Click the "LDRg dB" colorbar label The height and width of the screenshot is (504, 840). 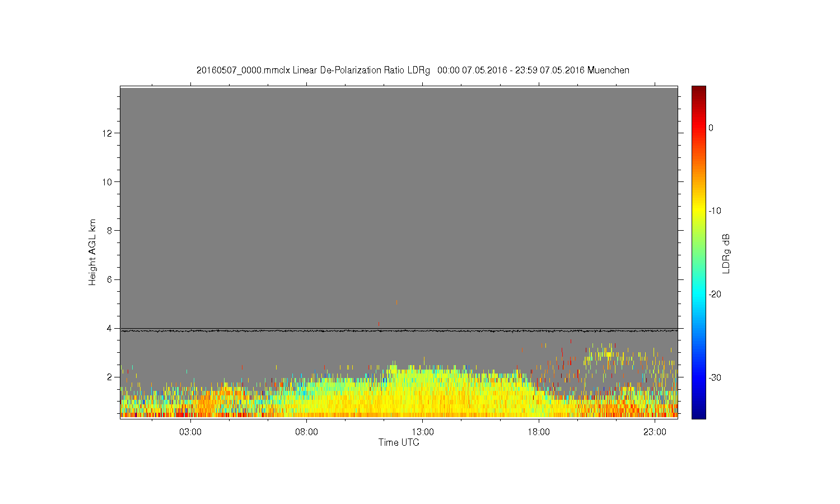click(x=726, y=253)
